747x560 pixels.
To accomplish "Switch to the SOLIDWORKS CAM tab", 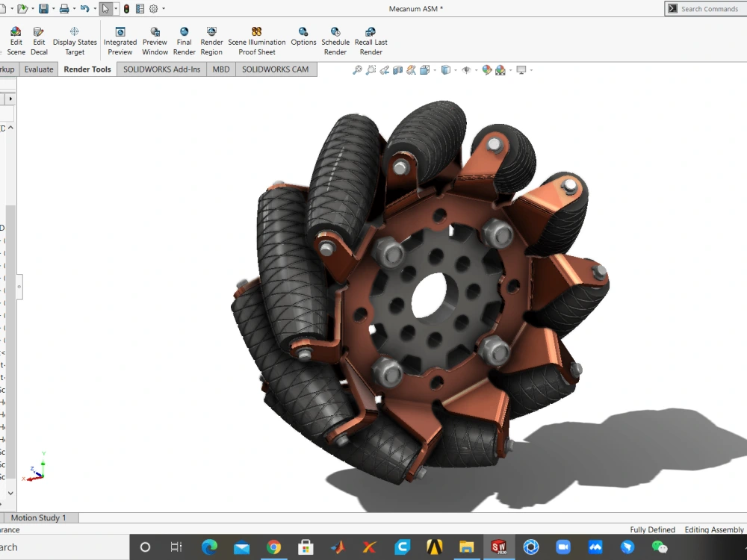I will (x=276, y=69).
